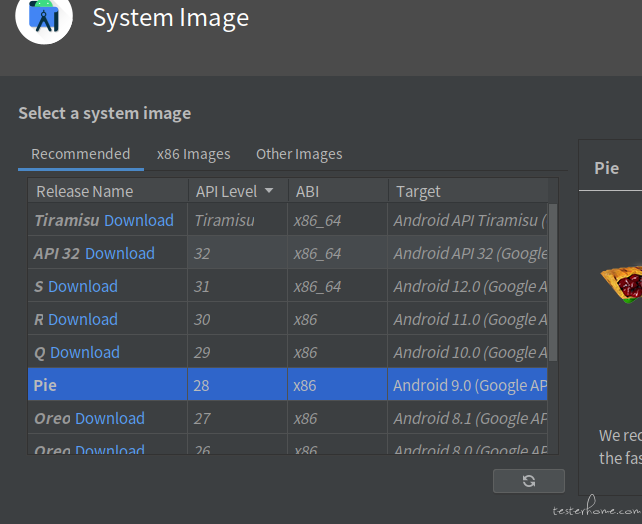Click the API level 29 cell
The width and height of the screenshot is (642, 524).
click(238, 352)
